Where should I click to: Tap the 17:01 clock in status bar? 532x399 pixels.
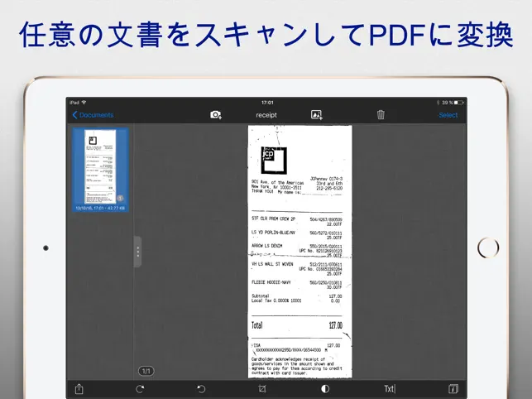coord(267,102)
